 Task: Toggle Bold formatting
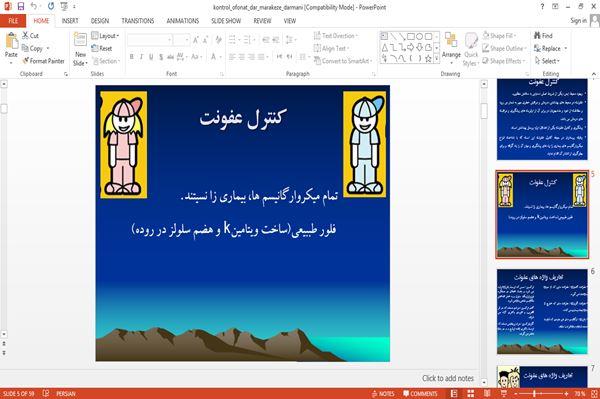click(x=132, y=57)
